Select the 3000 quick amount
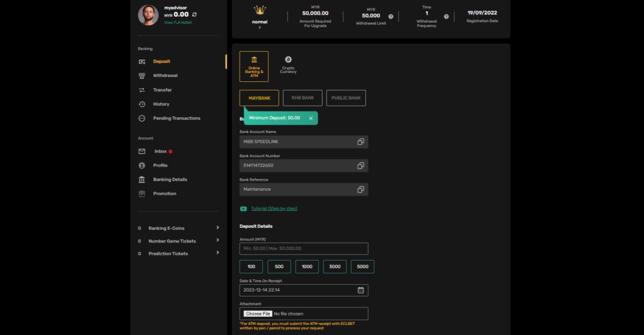 pyautogui.click(x=335, y=267)
